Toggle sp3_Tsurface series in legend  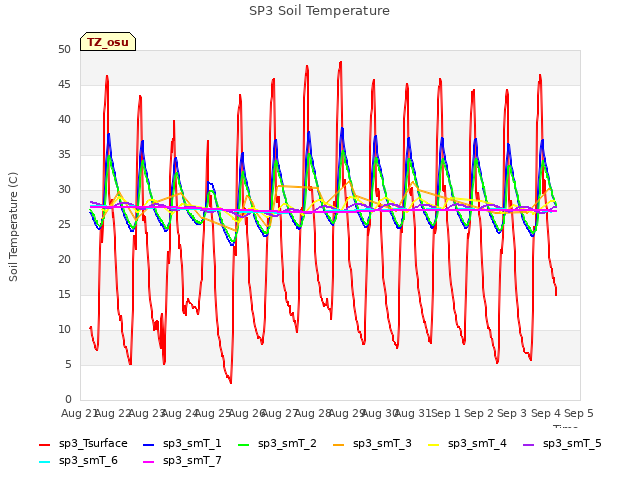83,443
